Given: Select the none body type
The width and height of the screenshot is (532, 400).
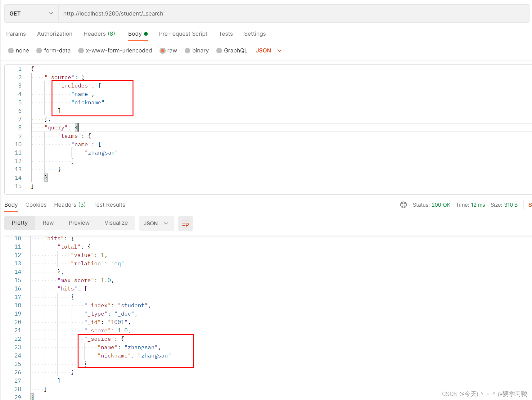Looking at the screenshot, I should click(x=19, y=51).
